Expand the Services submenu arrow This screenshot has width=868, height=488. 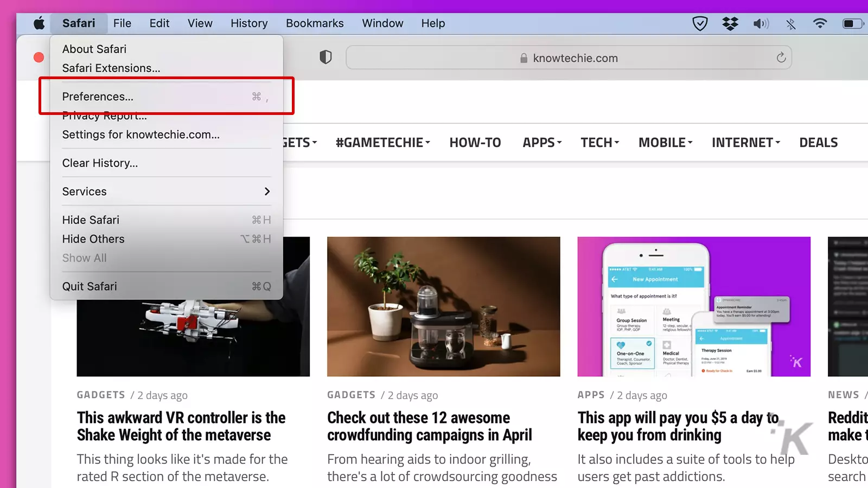click(x=267, y=191)
